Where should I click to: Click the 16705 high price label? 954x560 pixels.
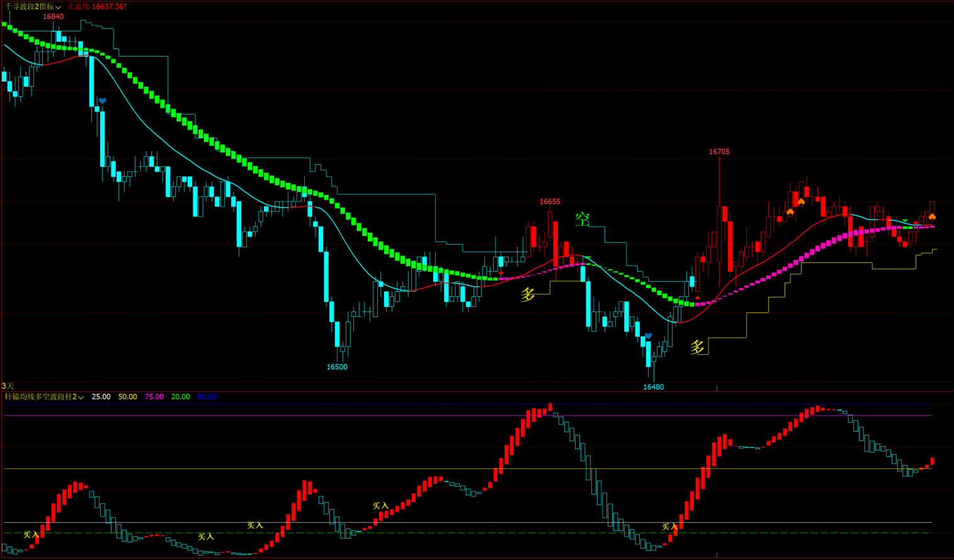pyautogui.click(x=718, y=152)
